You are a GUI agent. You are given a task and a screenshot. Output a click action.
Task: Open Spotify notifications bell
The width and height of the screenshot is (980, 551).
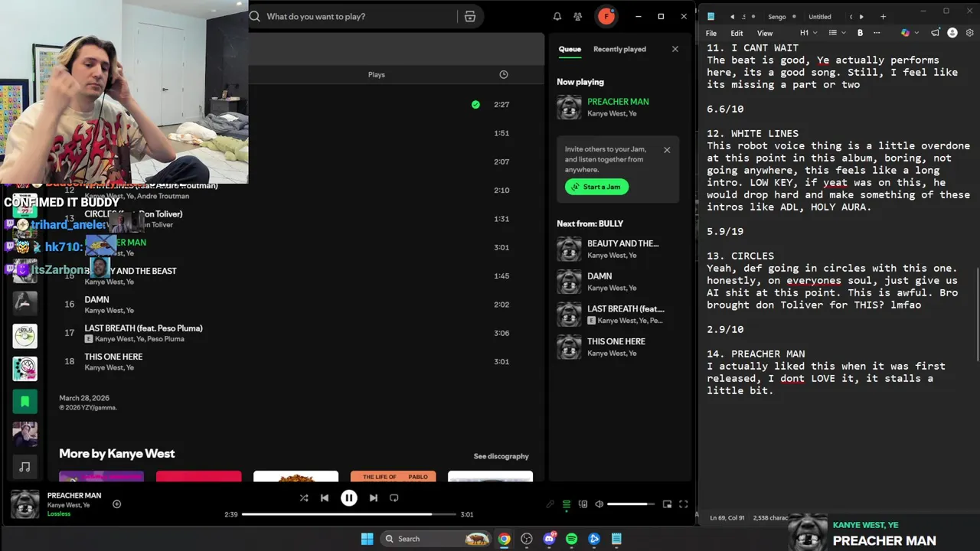pos(557,16)
